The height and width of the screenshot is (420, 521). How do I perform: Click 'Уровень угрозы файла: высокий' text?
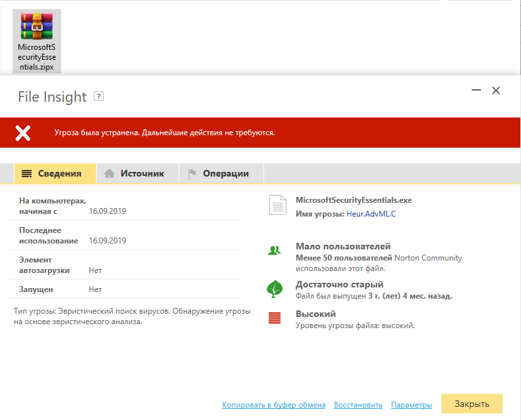tap(355, 325)
